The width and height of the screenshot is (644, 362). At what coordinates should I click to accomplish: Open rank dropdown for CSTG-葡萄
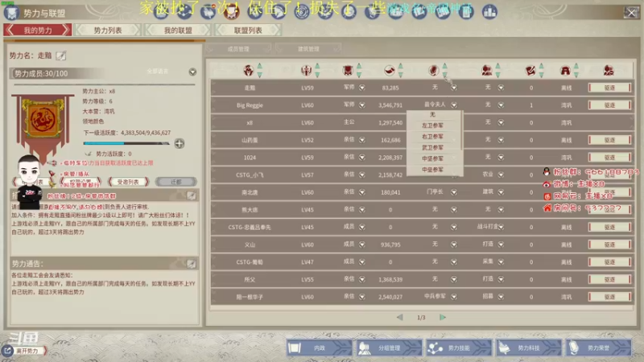point(361,262)
